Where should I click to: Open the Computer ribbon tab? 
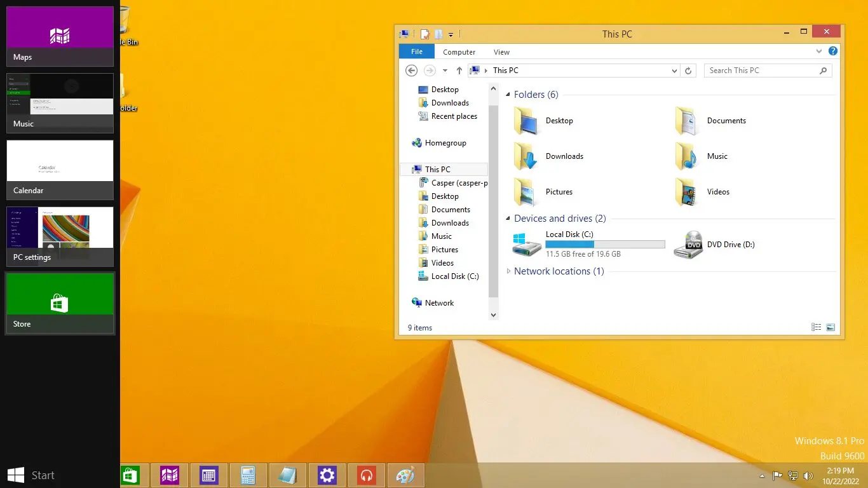click(459, 52)
